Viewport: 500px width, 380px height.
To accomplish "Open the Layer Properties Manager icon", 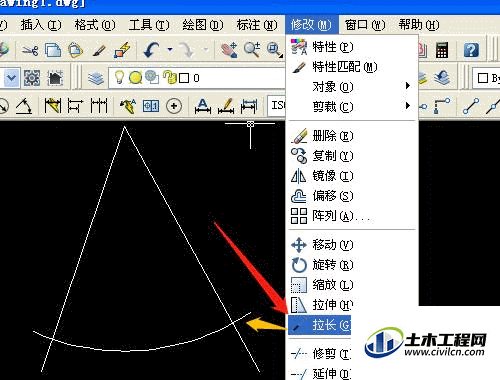I will pyautogui.click(x=96, y=78).
